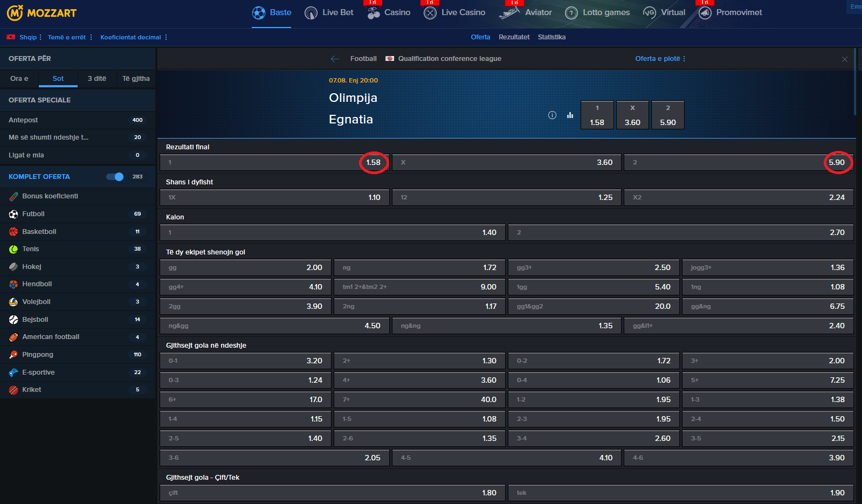Click the Virtual icon
Viewport: 862px width, 504px height.
[x=649, y=13]
